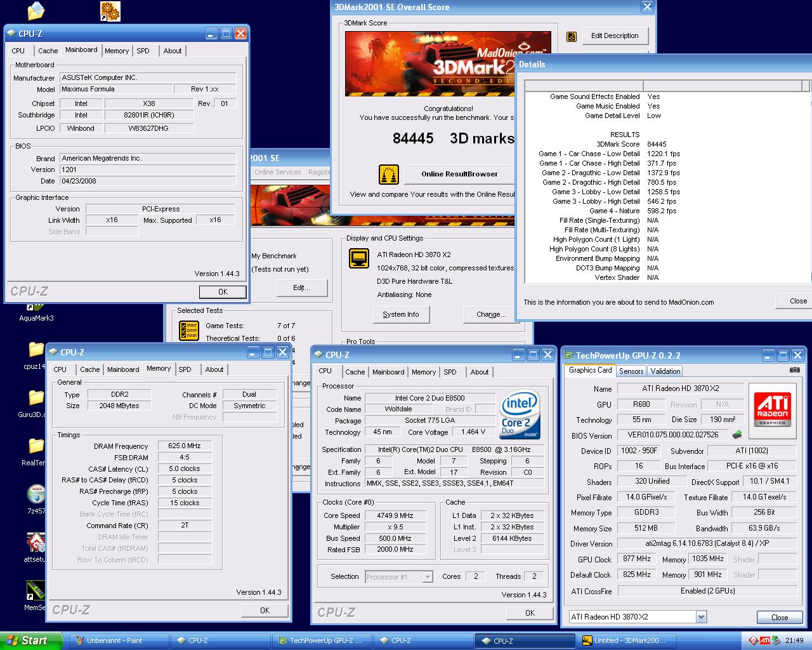Click the Game 4 - Nature result row
Viewport: 812px width, 650px height.
point(632,211)
